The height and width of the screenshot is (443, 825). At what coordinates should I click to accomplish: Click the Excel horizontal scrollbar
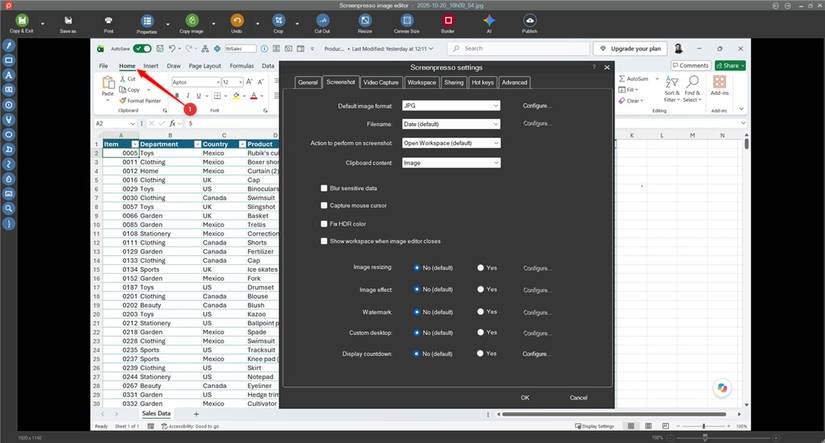tap(613, 415)
